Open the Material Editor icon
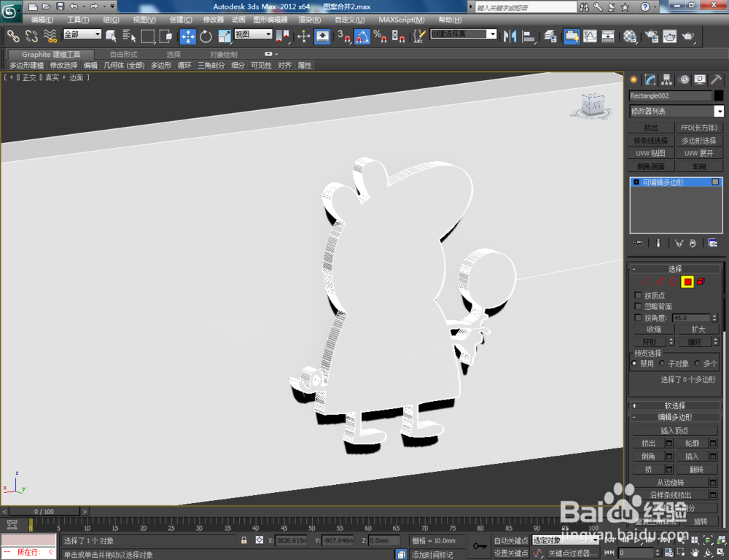Viewport: 729px width, 560px height. coord(630,36)
